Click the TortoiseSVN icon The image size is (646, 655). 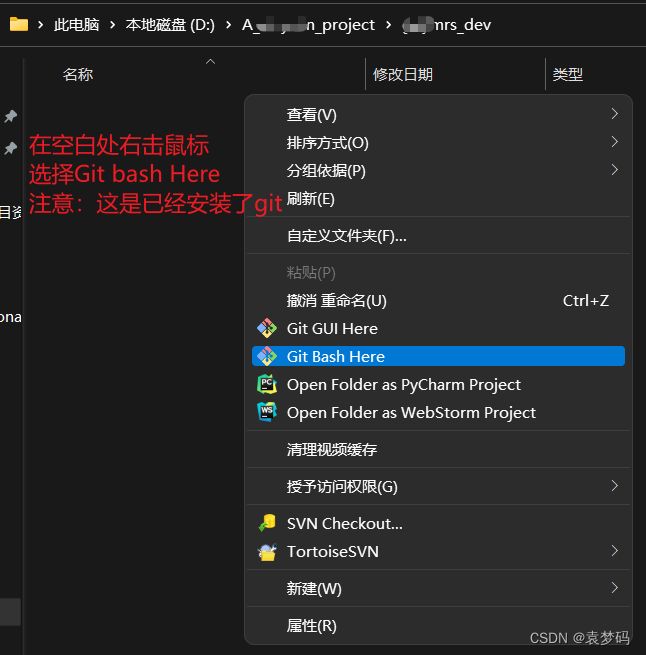click(x=267, y=551)
